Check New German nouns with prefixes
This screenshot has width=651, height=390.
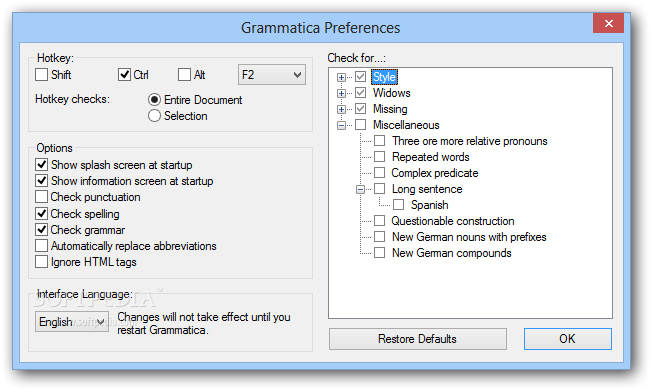[x=379, y=237]
